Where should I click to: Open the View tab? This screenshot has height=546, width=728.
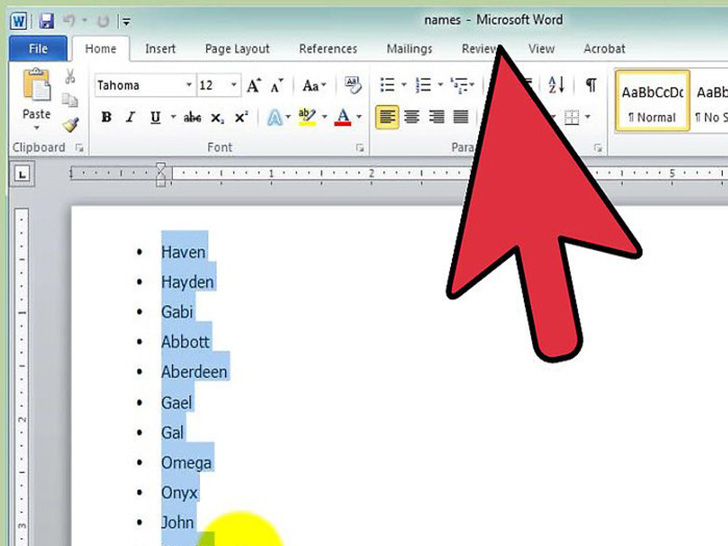[x=541, y=49]
